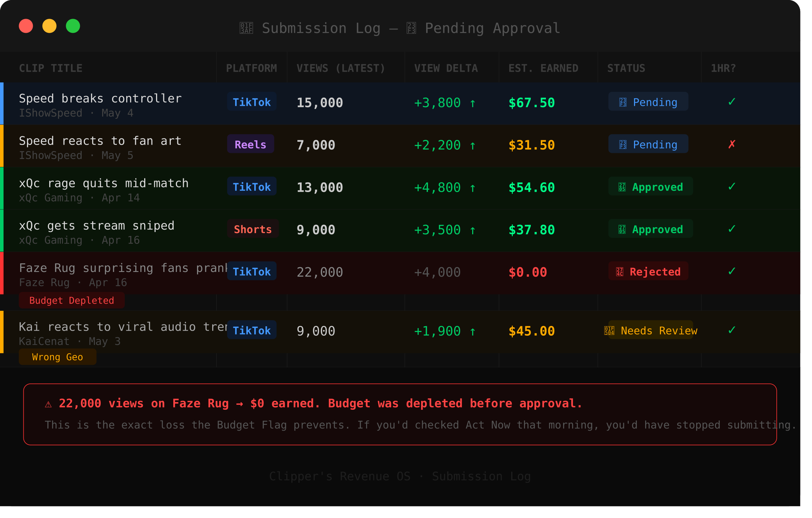Click the +4,000 view delta
Screen dimensions: 812x518
pyautogui.click(x=437, y=272)
